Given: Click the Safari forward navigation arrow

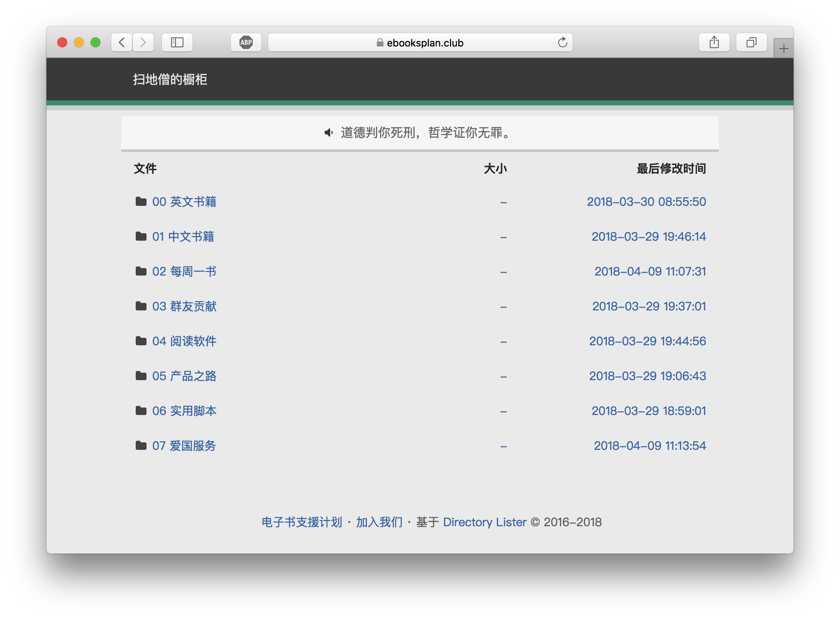Looking at the screenshot, I should point(143,42).
